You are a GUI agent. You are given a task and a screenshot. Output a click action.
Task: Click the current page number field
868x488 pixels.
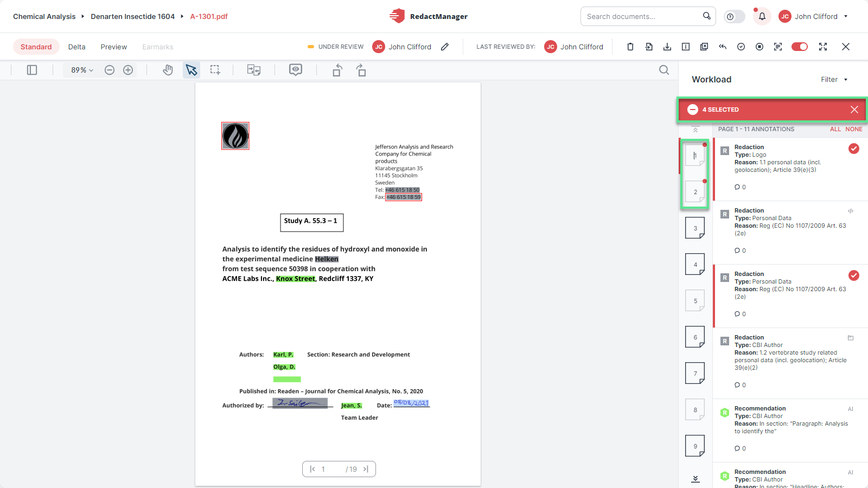tap(330, 469)
